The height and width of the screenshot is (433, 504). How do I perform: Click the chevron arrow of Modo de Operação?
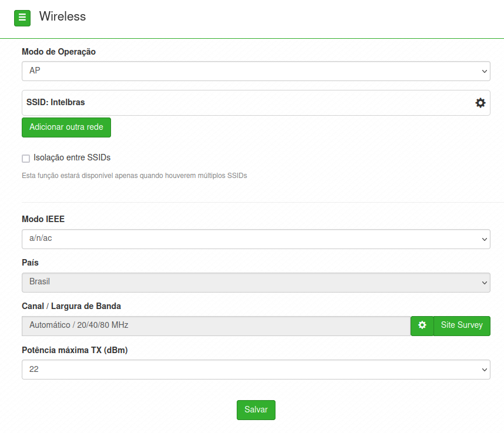coord(485,71)
